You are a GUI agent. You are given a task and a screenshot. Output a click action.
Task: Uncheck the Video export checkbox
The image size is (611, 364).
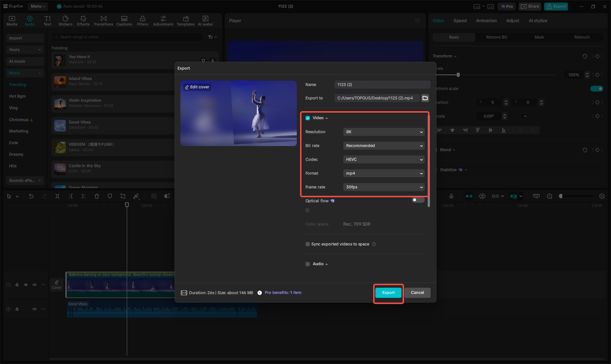(x=308, y=118)
